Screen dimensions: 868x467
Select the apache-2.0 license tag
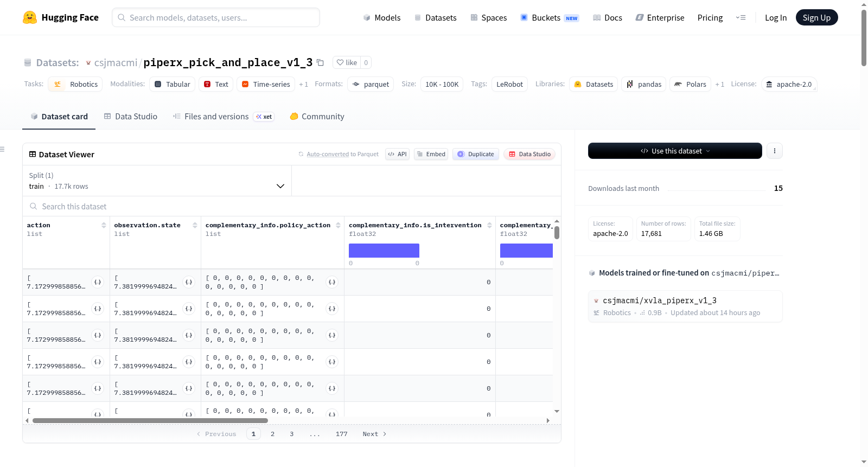[789, 84]
